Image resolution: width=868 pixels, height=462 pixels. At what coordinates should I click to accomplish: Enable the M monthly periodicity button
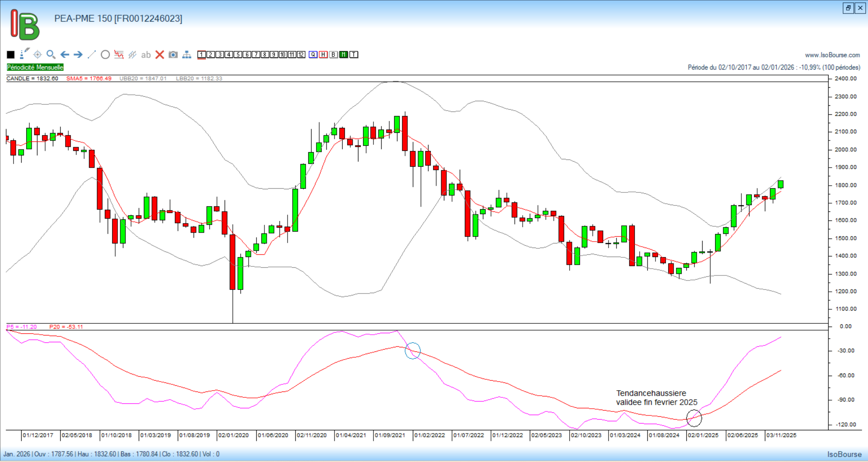(344, 55)
